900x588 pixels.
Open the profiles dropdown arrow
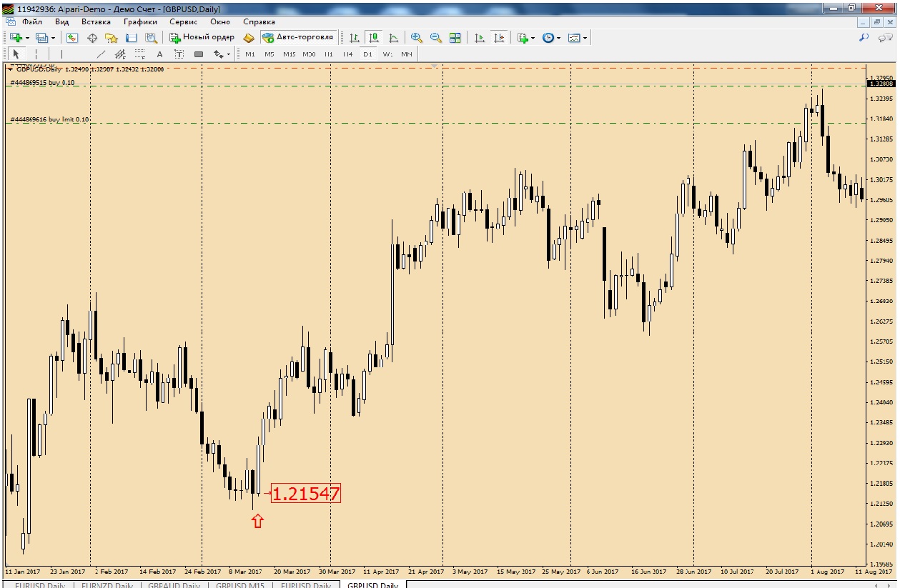tap(53, 37)
